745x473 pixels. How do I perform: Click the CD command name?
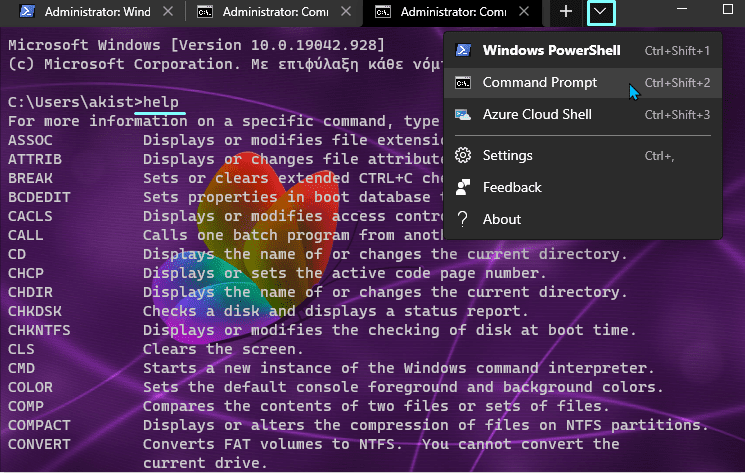(x=17, y=254)
